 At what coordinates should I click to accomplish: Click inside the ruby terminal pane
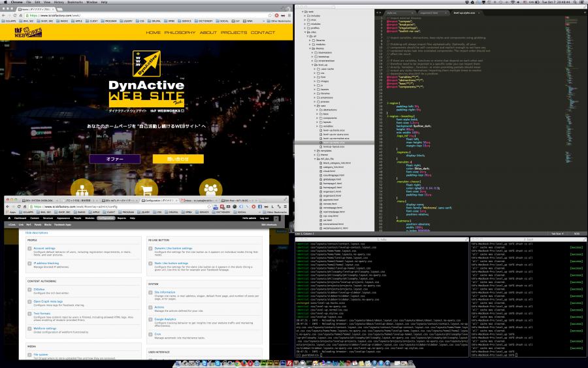[x=382, y=298]
